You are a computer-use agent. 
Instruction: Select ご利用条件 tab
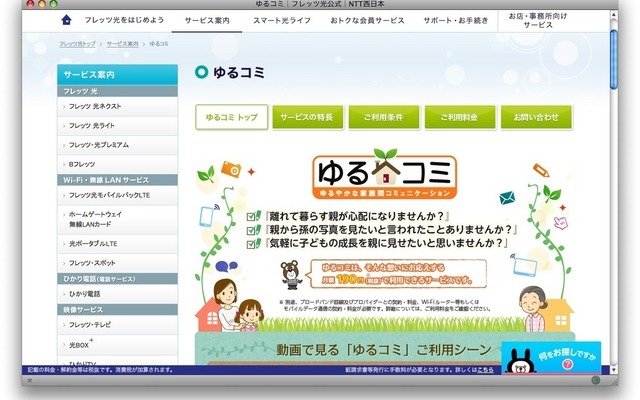coord(384,117)
